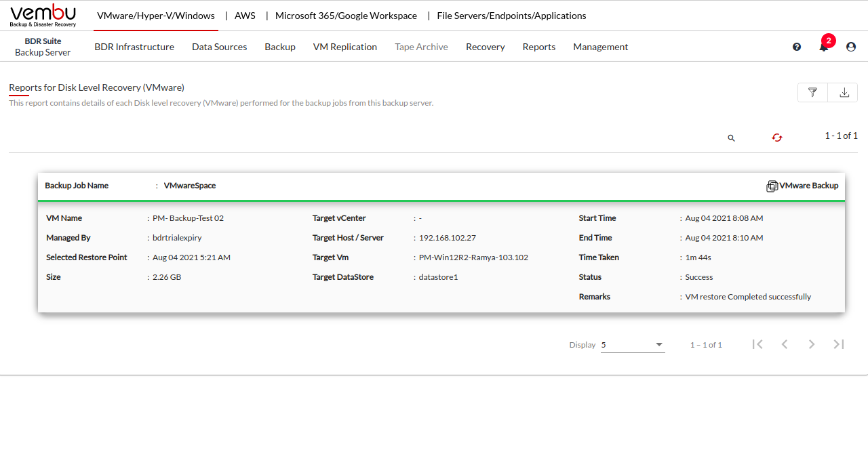Open the user account profile icon

[851, 47]
